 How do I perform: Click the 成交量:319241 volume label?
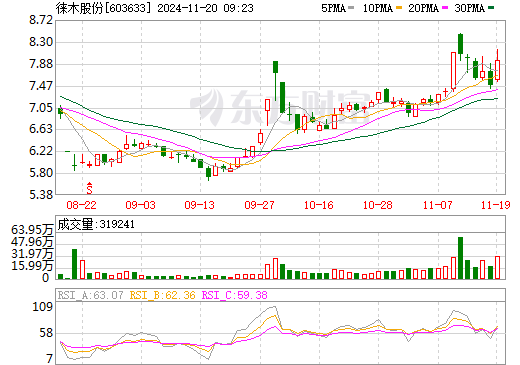[96, 224]
